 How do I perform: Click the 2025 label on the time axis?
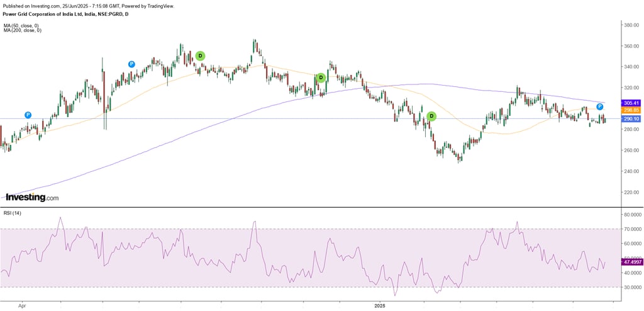pyautogui.click(x=379, y=306)
